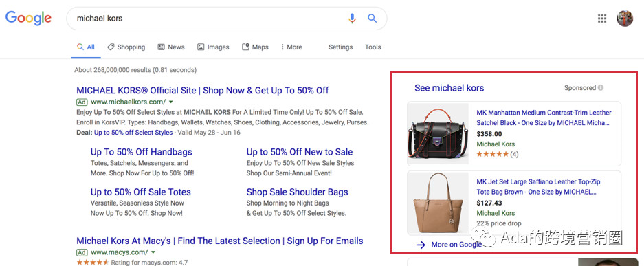Open Michael Kors At Macy's ad headline
The width and height of the screenshot is (644, 266).
[220, 241]
